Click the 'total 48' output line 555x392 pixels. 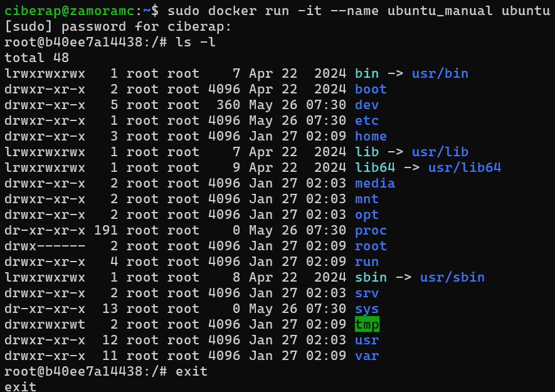37,58
